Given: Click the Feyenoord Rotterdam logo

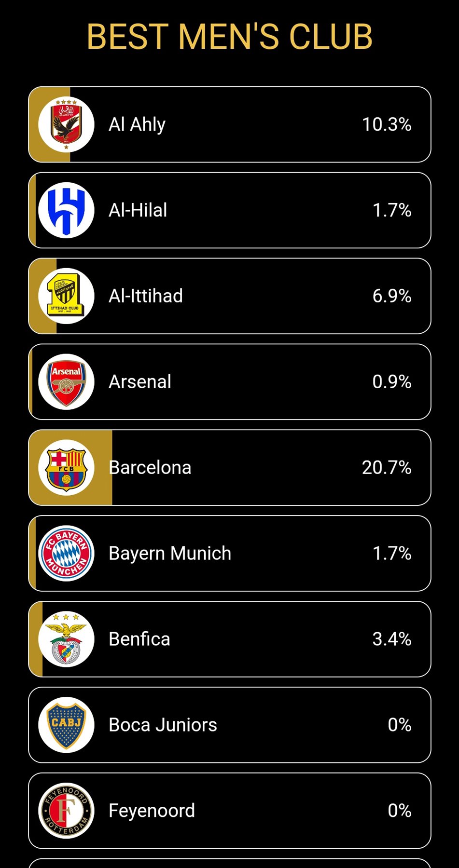Looking at the screenshot, I should click(66, 811).
